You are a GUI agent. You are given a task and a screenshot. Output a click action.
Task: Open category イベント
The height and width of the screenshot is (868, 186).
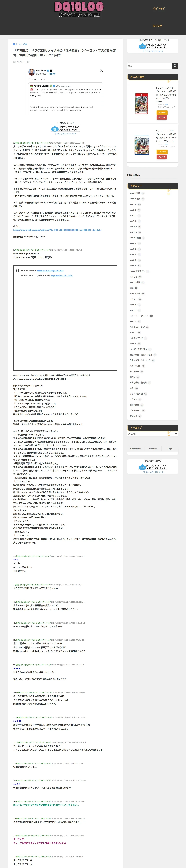pyautogui.click(x=133, y=299)
